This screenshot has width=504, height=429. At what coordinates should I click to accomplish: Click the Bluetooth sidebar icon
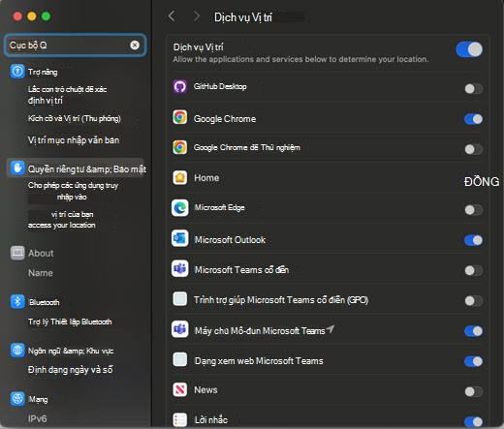17,301
